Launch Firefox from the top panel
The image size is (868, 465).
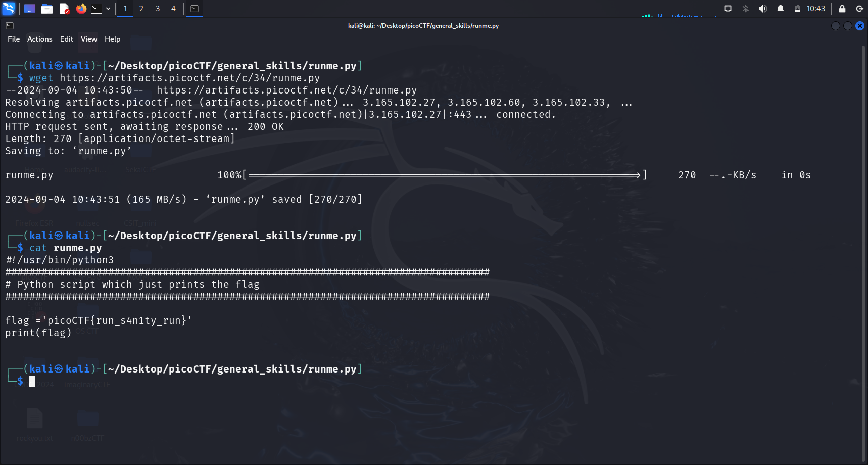point(81,9)
